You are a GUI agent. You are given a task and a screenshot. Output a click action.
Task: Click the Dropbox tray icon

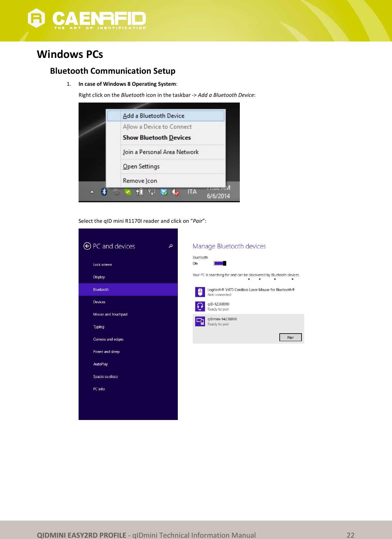pos(164,192)
